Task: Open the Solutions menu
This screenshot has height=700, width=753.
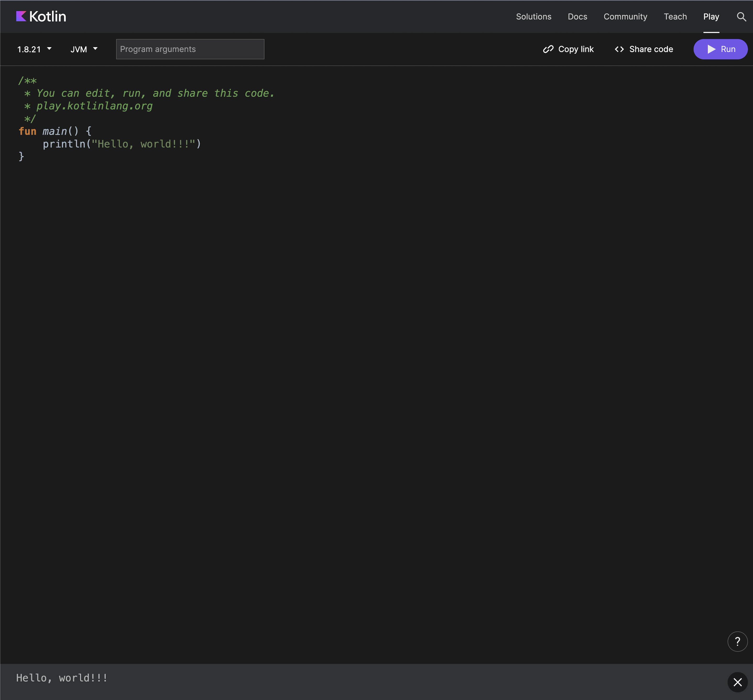Action: pos(533,17)
